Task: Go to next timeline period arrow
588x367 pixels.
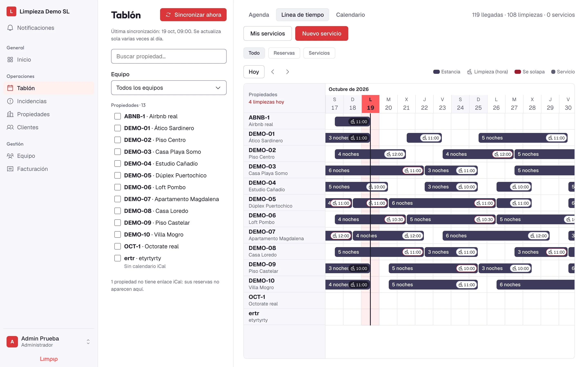Action: (x=287, y=72)
